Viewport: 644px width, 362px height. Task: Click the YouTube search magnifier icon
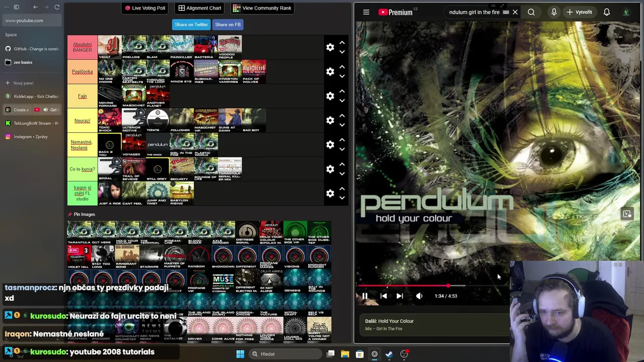[531, 12]
